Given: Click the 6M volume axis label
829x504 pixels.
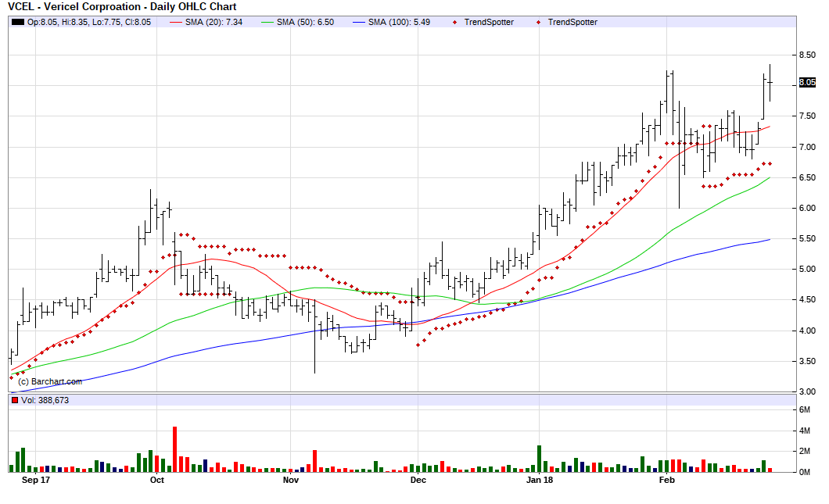Looking at the screenshot, I should [804, 410].
